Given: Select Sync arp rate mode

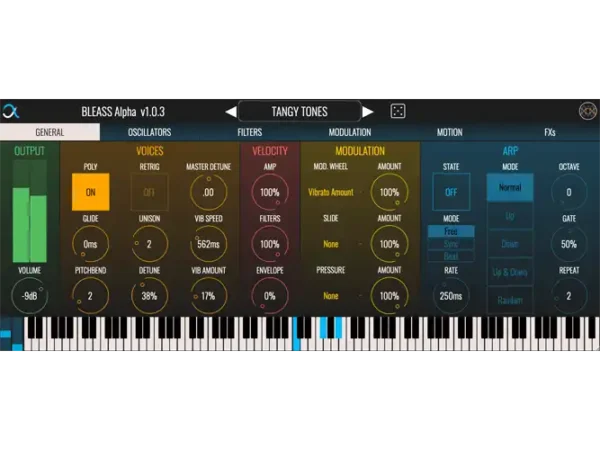Looking at the screenshot, I should [451, 244].
